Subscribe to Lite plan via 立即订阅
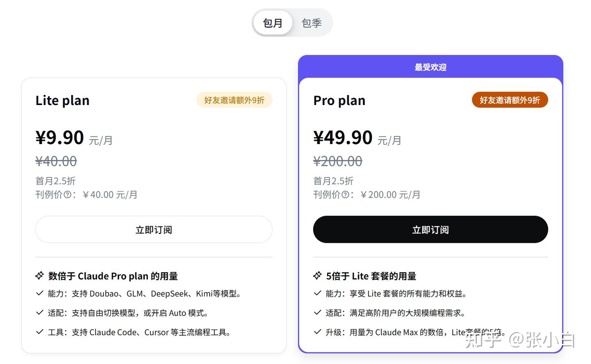591x364 pixels. coord(153,229)
